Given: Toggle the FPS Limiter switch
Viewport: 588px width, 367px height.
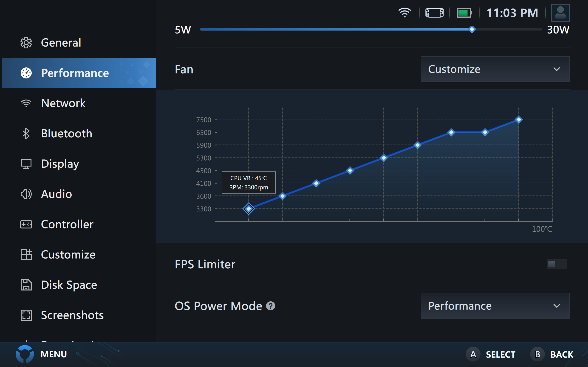Looking at the screenshot, I should point(556,264).
